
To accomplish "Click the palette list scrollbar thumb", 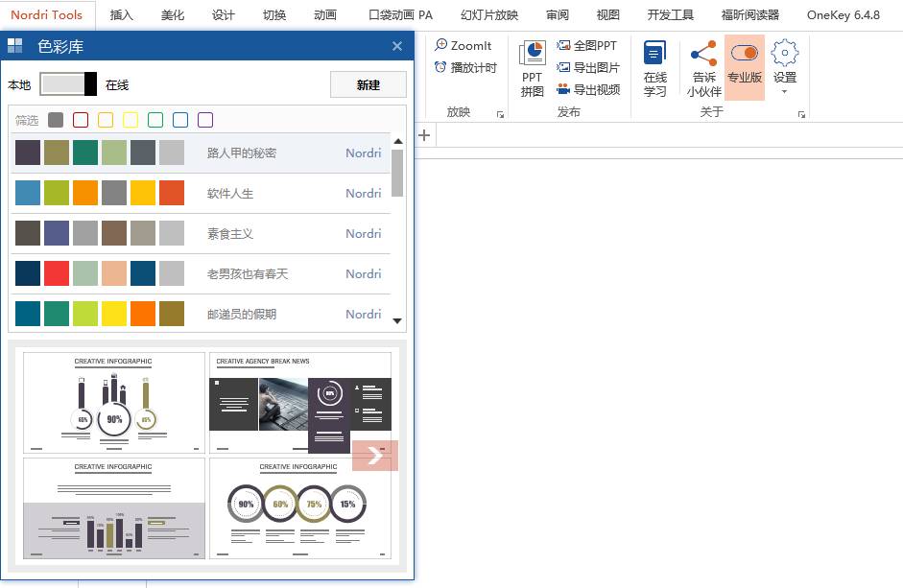I will 397,173.
